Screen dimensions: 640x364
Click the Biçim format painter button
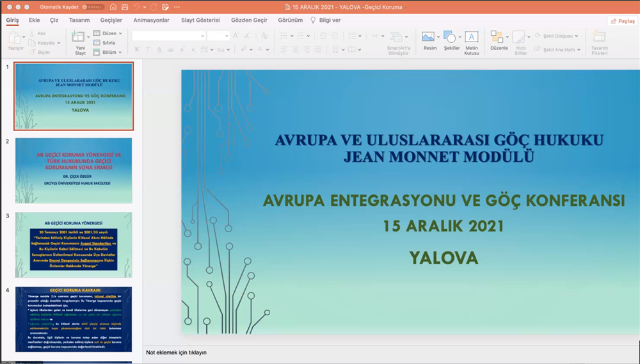click(39, 52)
